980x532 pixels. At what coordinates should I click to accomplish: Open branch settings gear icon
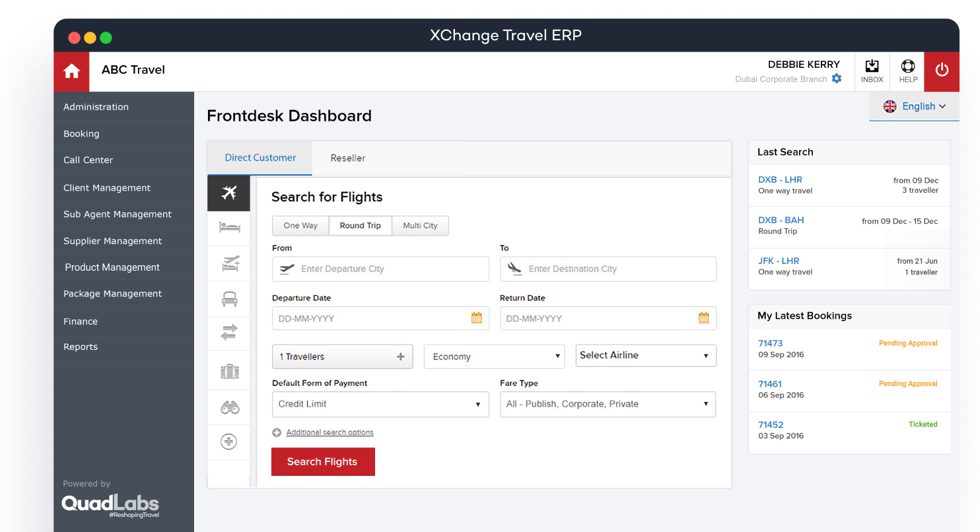tap(837, 79)
